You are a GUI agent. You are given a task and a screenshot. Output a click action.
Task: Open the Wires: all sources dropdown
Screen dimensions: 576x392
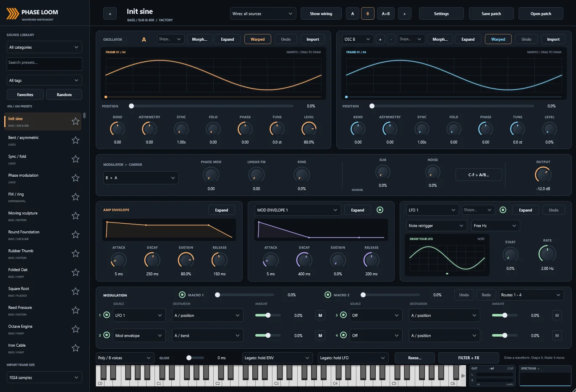(x=263, y=14)
